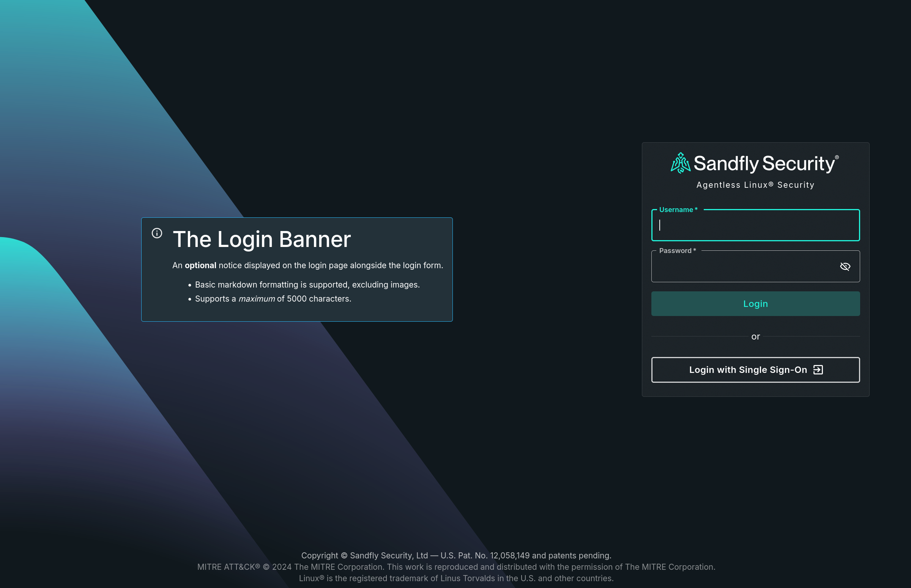The height and width of the screenshot is (588, 911).
Task: Click the Sandfly Security copyright line
Action: pos(456,555)
